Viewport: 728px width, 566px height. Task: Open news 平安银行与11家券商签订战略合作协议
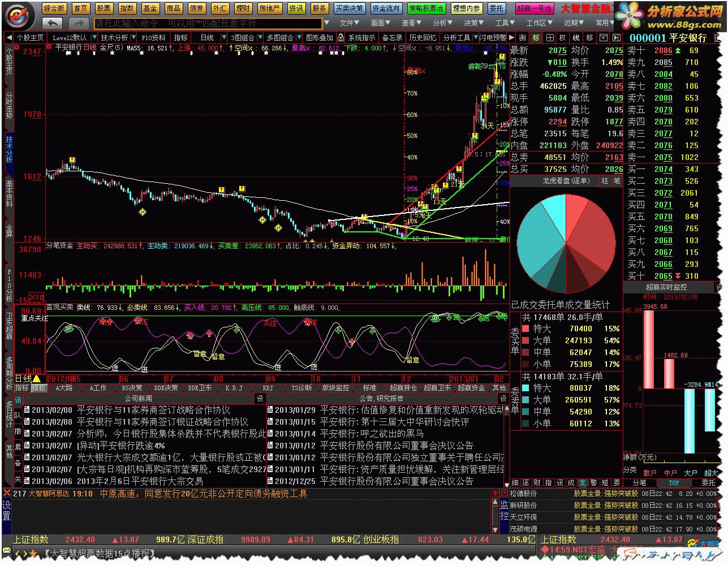153,410
